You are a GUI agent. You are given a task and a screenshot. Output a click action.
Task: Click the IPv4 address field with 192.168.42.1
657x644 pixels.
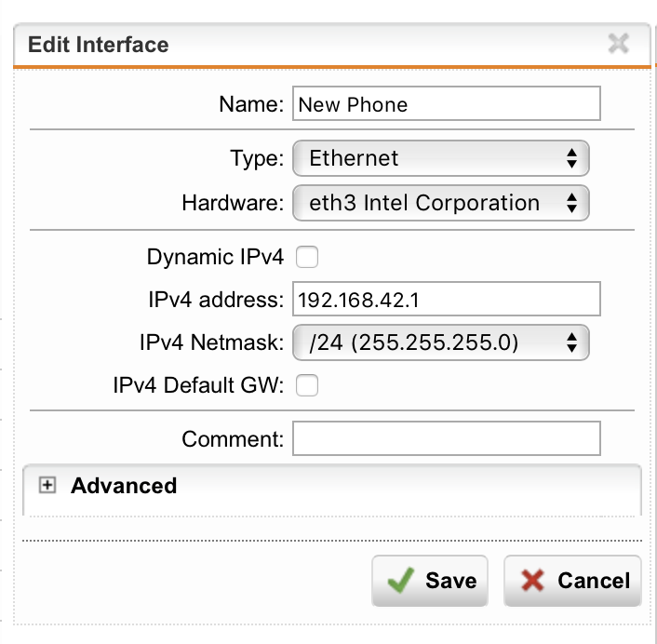pyautogui.click(x=447, y=300)
